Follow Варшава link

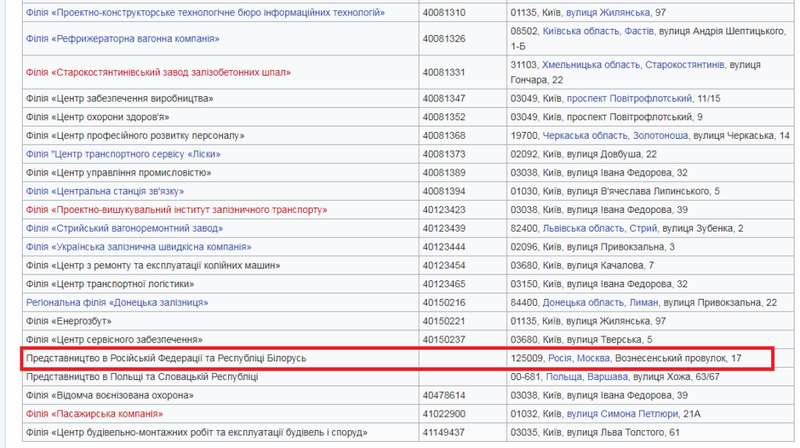click(607, 377)
